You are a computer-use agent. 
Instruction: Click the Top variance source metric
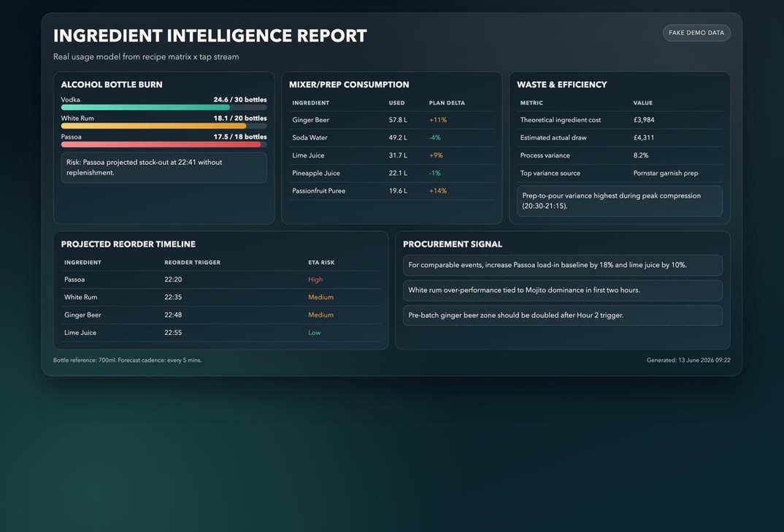[x=550, y=173]
